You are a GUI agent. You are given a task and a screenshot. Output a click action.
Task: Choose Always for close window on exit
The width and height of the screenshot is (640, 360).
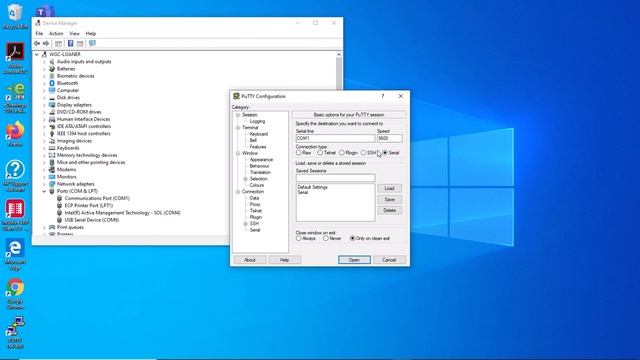coord(299,238)
